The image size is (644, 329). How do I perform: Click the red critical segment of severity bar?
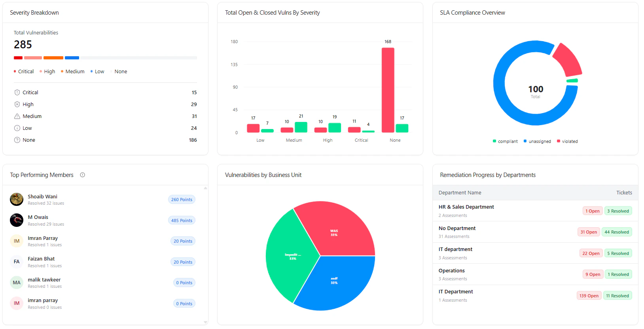coord(18,58)
